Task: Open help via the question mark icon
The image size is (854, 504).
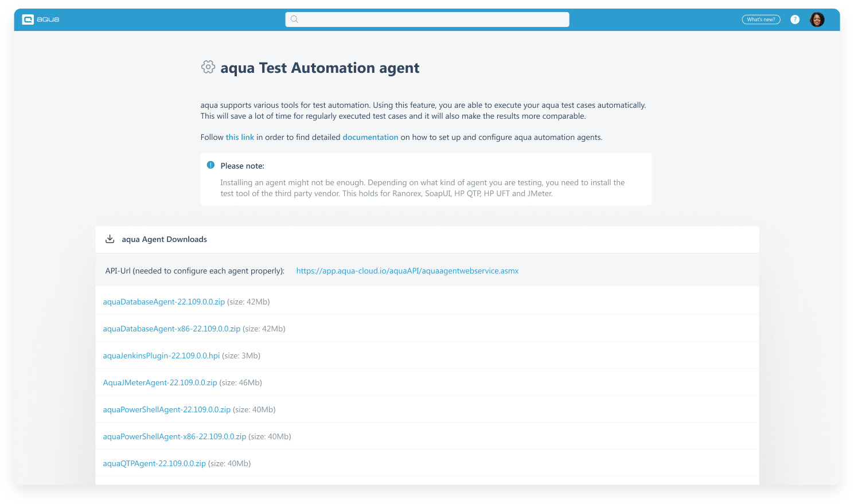Action: coord(795,19)
